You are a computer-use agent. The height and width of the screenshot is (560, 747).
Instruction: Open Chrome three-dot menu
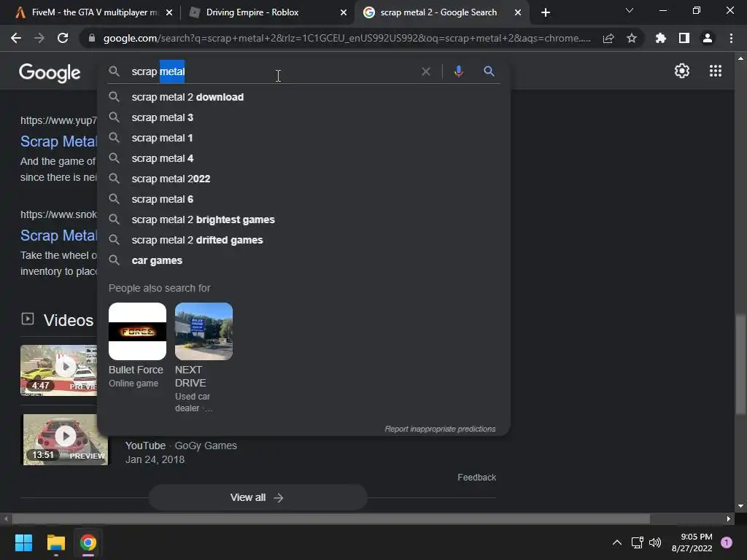click(x=731, y=38)
